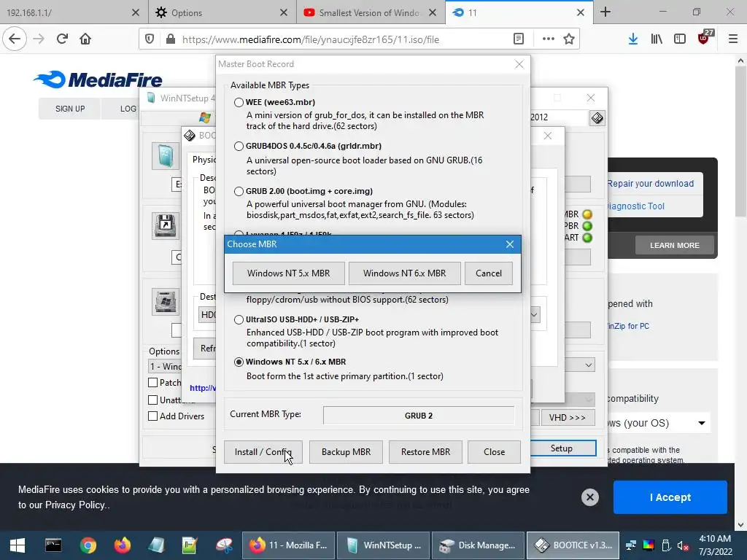This screenshot has width=747, height=560.
Task: Enable Add Drivers checkbox in WinNTSetup
Action: pos(153,416)
